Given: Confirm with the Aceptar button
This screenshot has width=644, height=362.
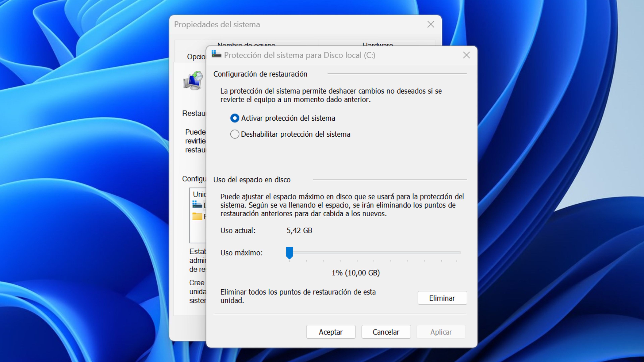Looking at the screenshot, I should (x=331, y=332).
